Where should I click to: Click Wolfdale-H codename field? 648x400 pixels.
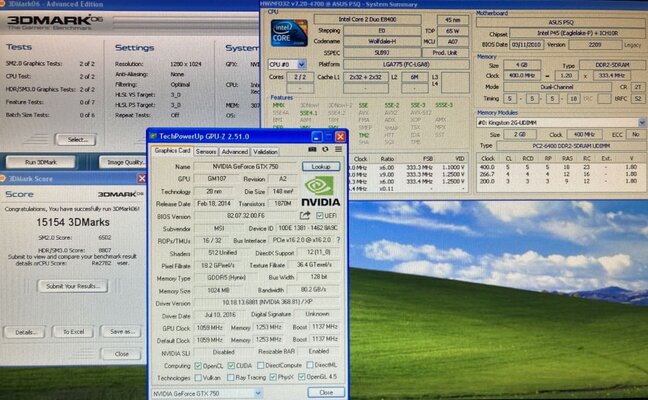[x=382, y=41]
